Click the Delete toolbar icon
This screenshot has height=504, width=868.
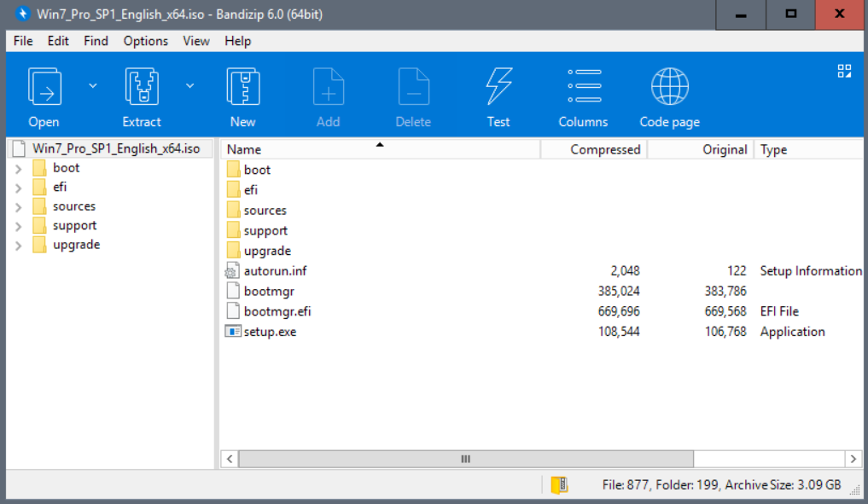pos(414,86)
